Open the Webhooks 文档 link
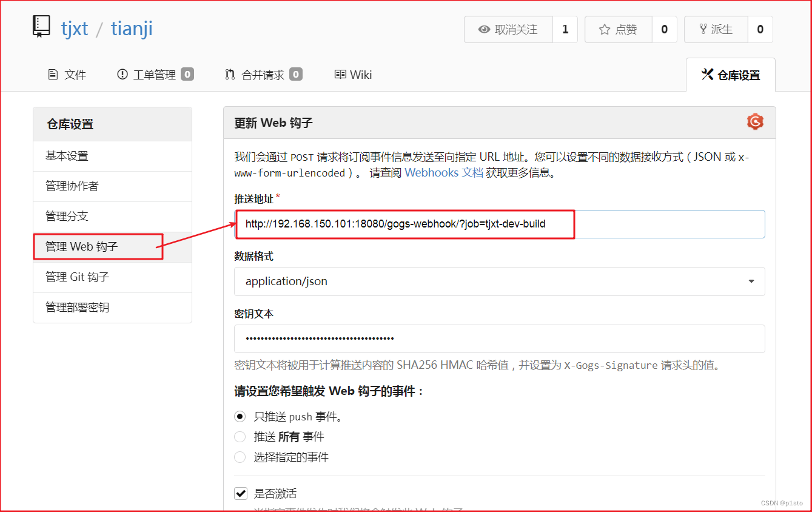This screenshot has height=512, width=812. pyautogui.click(x=444, y=172)
